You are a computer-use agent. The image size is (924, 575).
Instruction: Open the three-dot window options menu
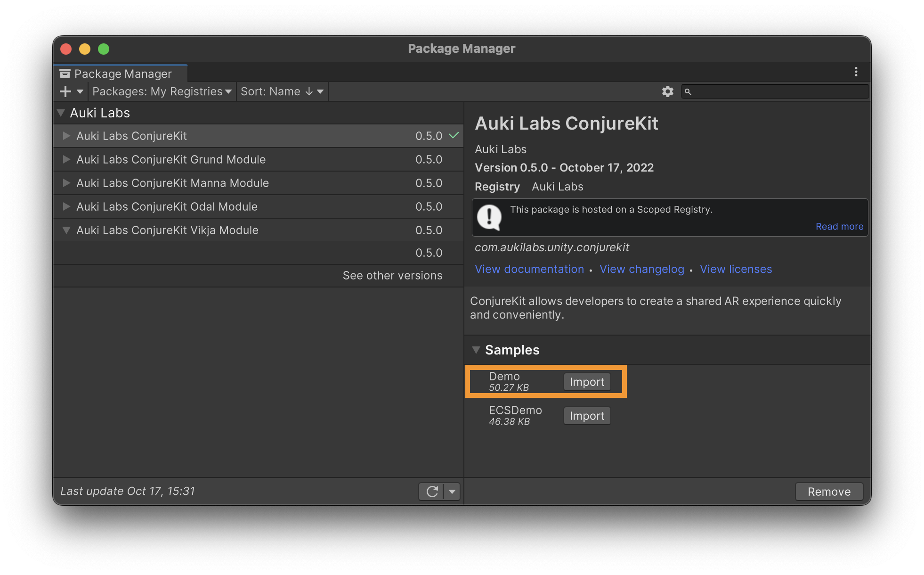coord(856,72)
